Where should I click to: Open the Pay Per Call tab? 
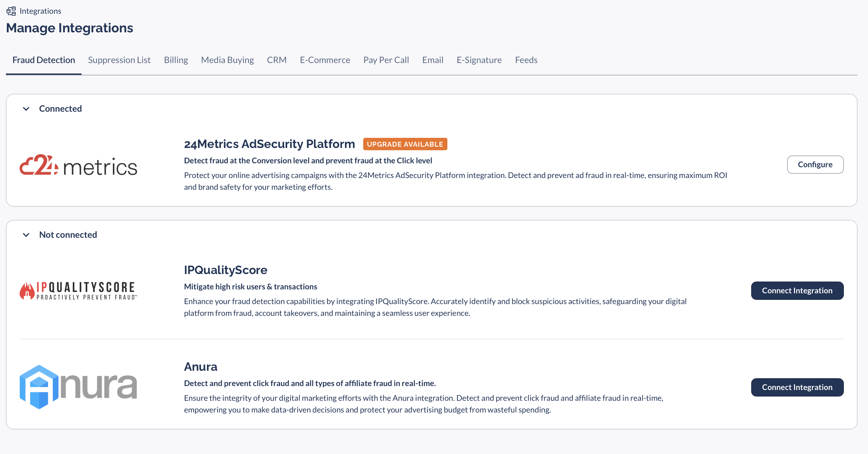pos(386,60)
